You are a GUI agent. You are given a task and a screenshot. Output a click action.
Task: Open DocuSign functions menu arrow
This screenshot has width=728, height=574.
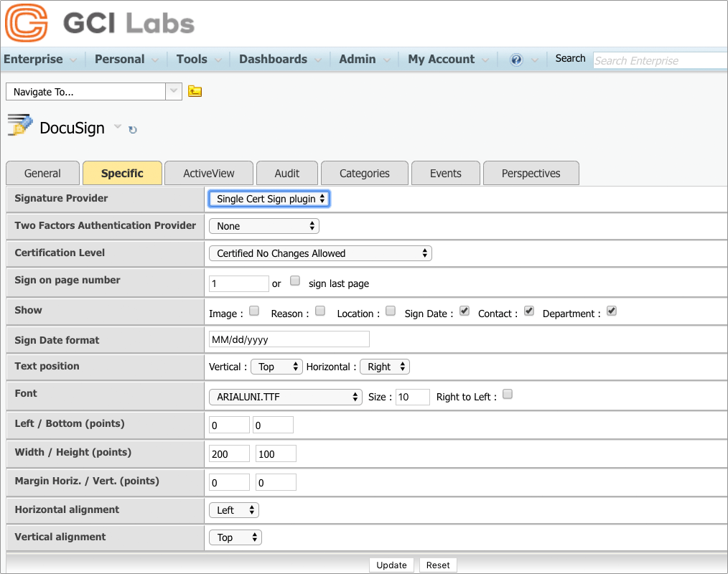coord(118,126)
